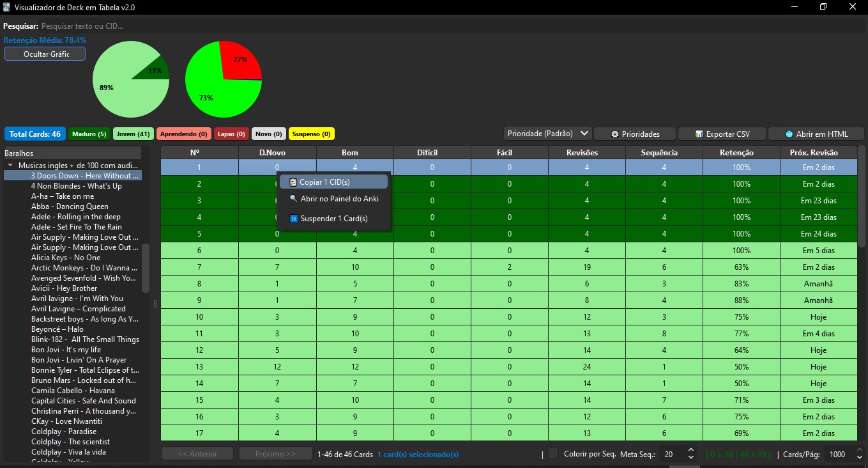
Task: Increase the Meta Seq. value with up arrow
Action: pyautogui.click(x=690, y=450)
